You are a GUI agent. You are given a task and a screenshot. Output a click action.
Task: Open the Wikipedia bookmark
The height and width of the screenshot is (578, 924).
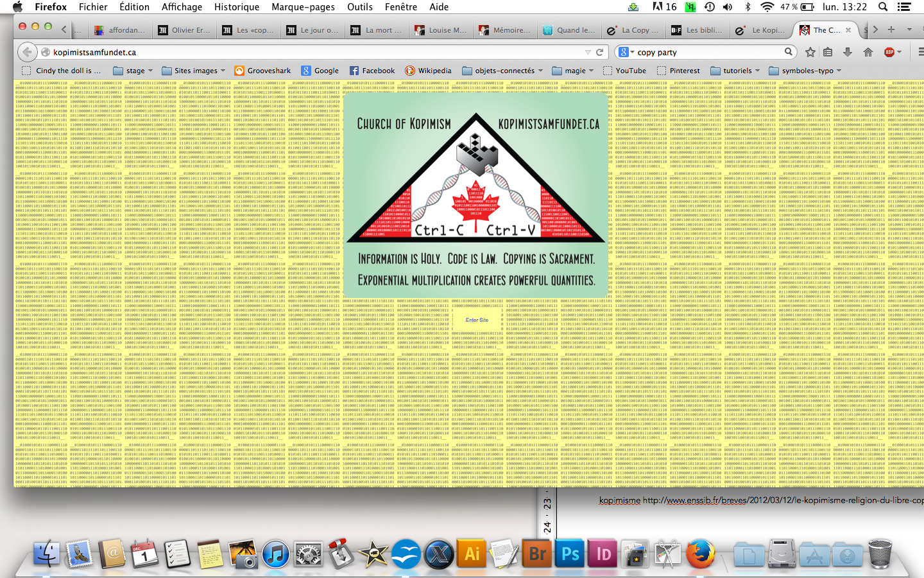coord(428,71)
